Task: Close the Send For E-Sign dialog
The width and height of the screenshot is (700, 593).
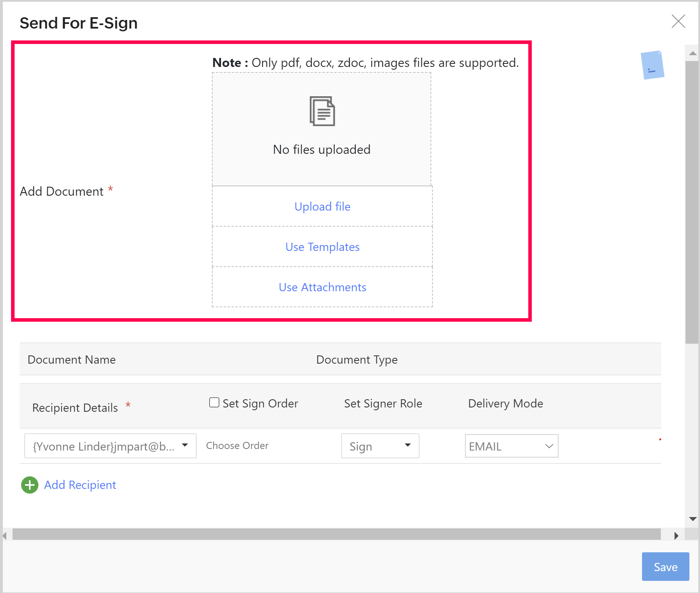Action: tap(678, 21)
